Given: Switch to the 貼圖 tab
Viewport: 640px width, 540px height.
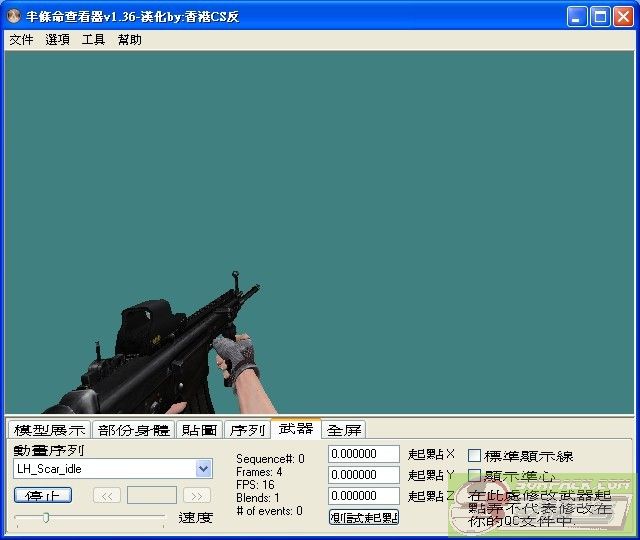Looking at the screenshot, I should pyautogui.click(x=199, y=430).
